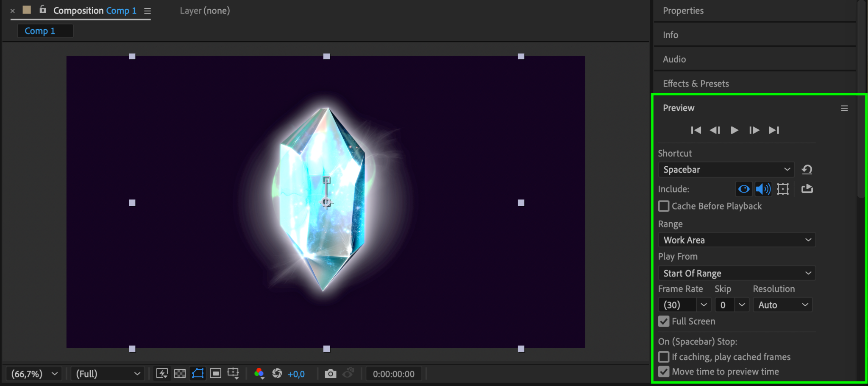Open the viewer resolution dropdown showing (Full)
This screenshot has height=386, width=868.
coord(108,374)
